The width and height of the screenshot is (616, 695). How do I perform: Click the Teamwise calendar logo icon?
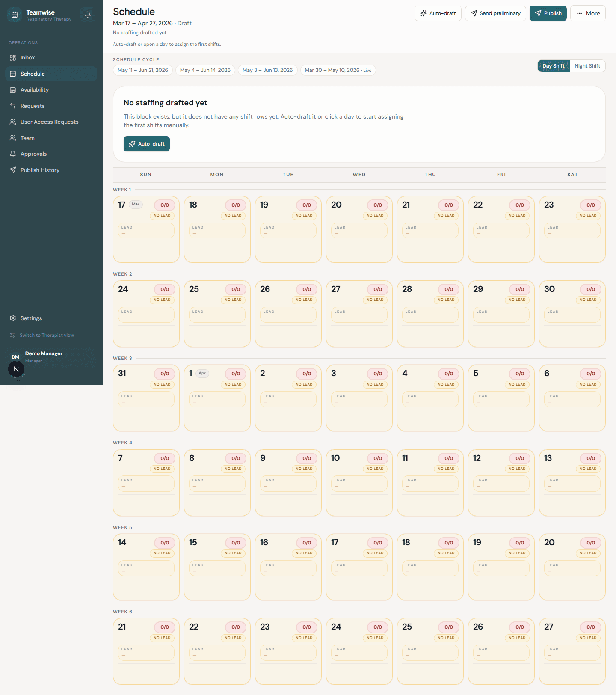pyautogui.click(x=14, y=15)
